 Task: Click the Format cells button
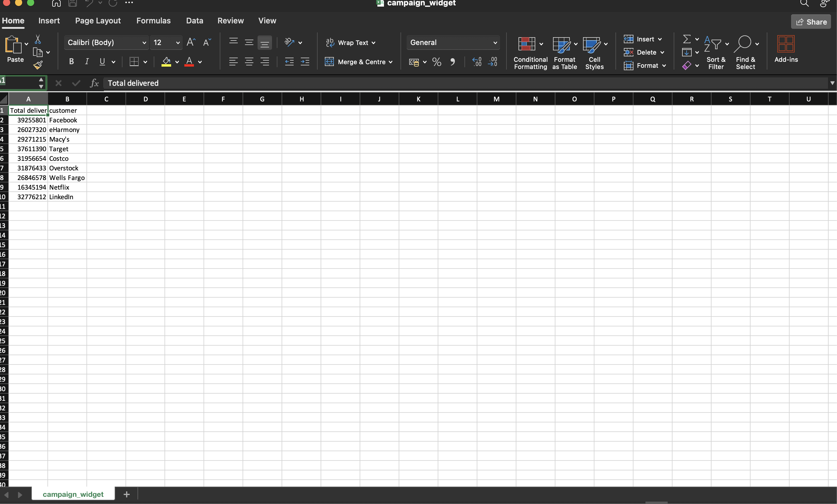tap(644, 65)
